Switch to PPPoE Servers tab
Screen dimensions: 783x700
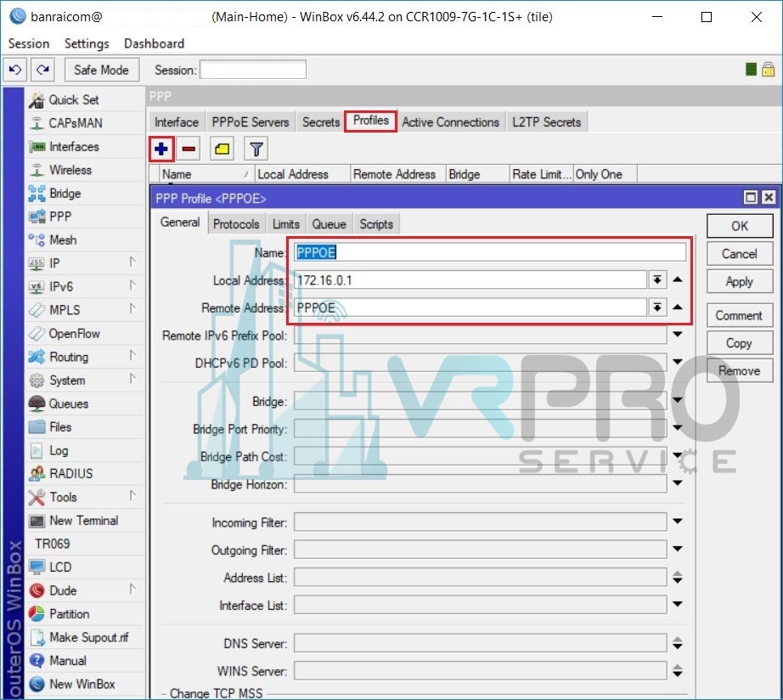(251, 122)
